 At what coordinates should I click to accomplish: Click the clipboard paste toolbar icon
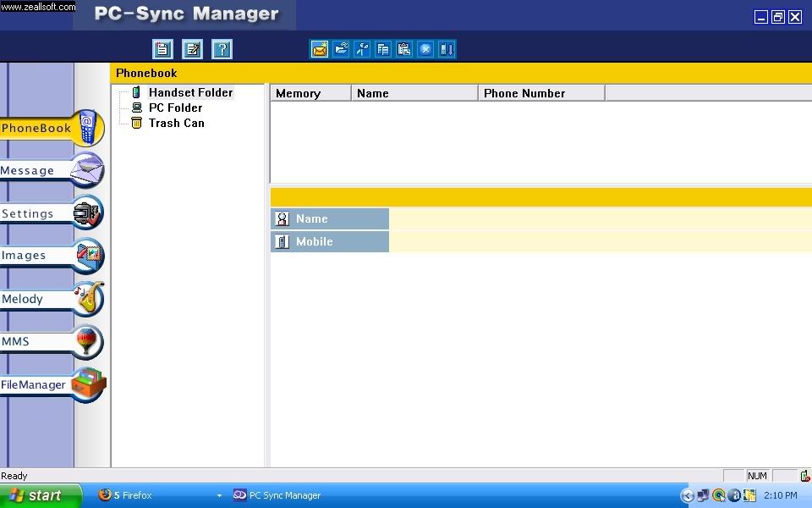tap(404, 49)
